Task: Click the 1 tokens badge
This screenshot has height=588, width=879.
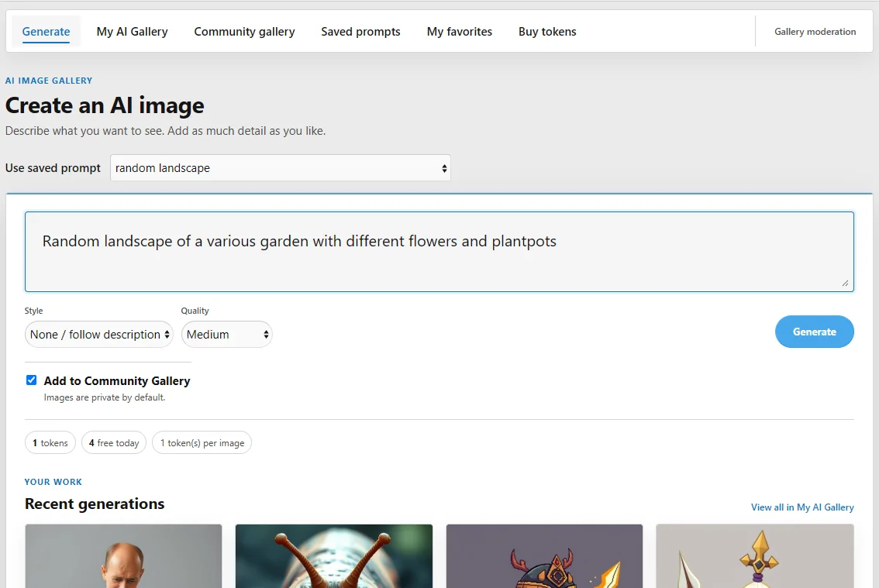Action: click(x=50, y=443)
